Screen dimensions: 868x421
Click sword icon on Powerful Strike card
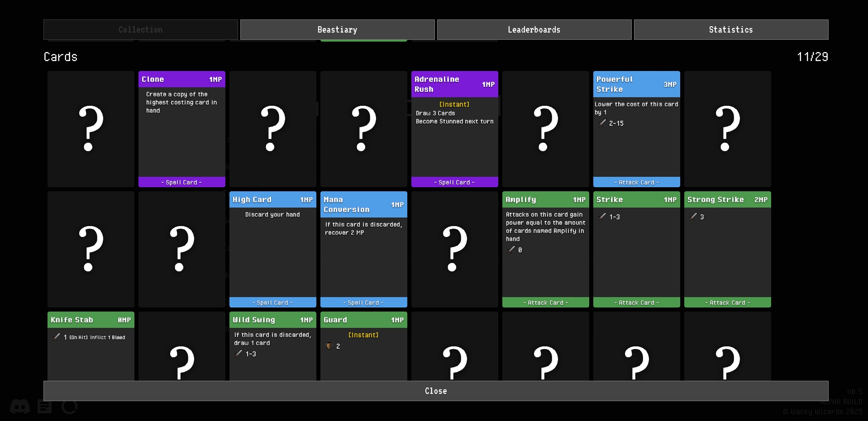tap(602, 123)
